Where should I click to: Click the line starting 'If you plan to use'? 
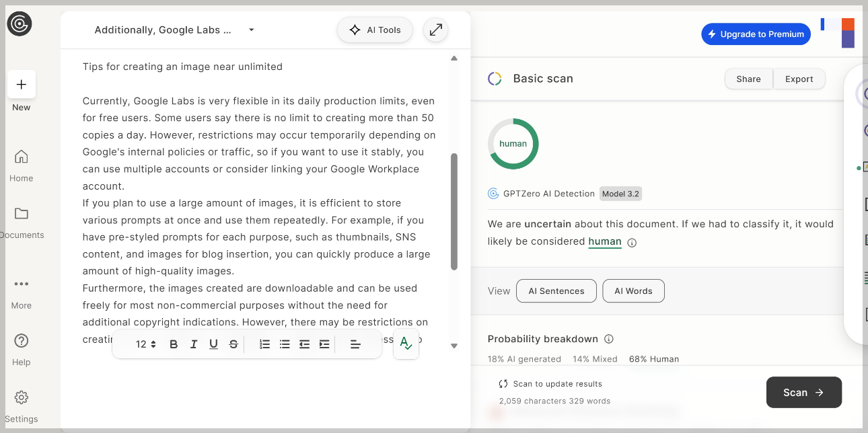(x=242, y=203)
